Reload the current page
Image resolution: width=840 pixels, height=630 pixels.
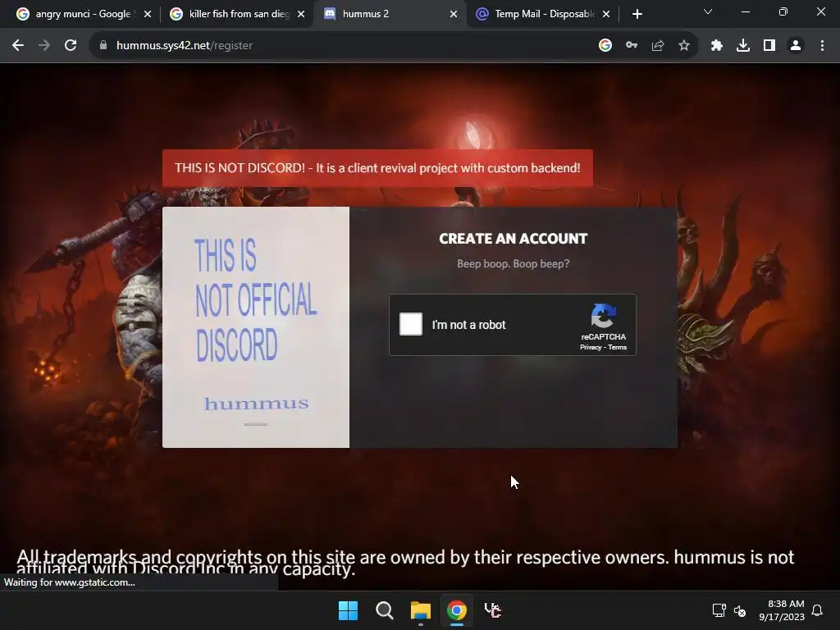[x=71, y=46]
